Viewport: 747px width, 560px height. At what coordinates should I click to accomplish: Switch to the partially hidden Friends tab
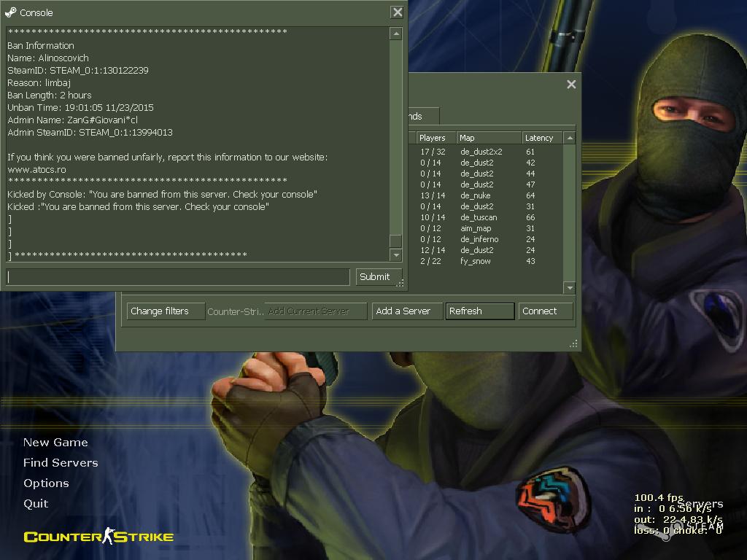423,116
